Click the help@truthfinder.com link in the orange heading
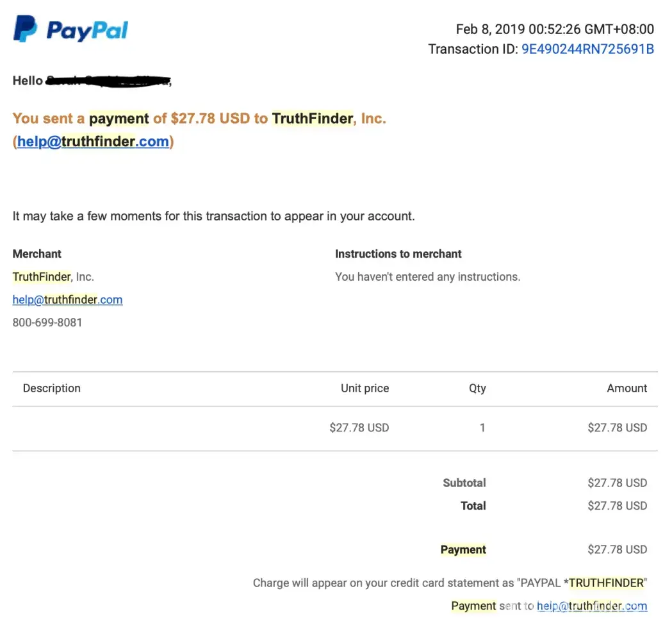This screenshot has height=641, width=672. click(93, 142)
